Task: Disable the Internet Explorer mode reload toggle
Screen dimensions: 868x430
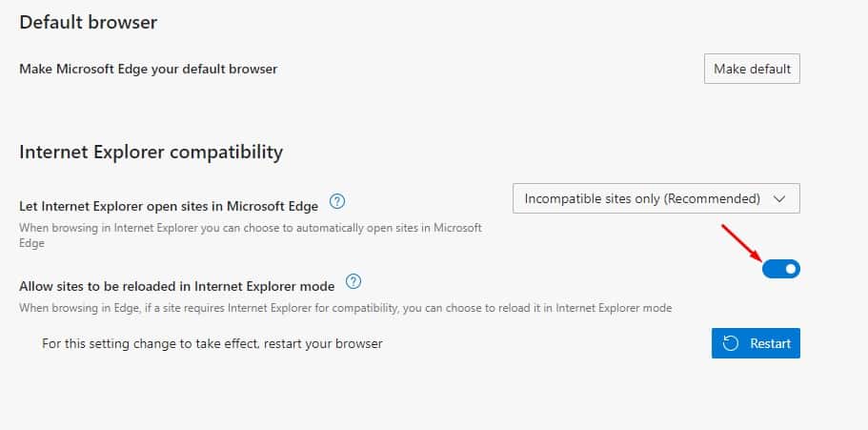Action: [781, 269]
